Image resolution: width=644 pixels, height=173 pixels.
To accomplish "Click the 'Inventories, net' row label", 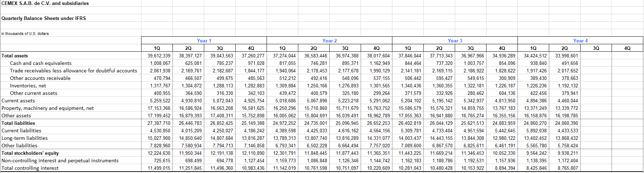I will point(28,86).
